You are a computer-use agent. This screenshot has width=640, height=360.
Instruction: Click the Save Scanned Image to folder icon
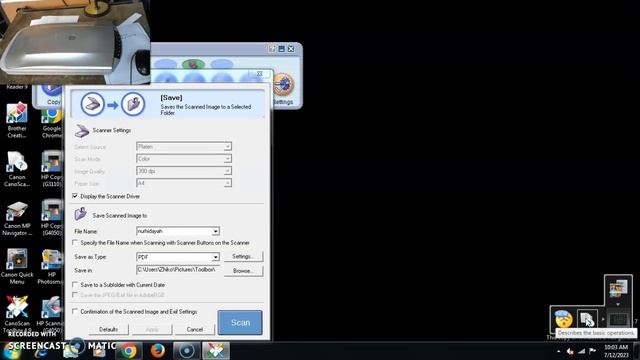click(80, 214)
